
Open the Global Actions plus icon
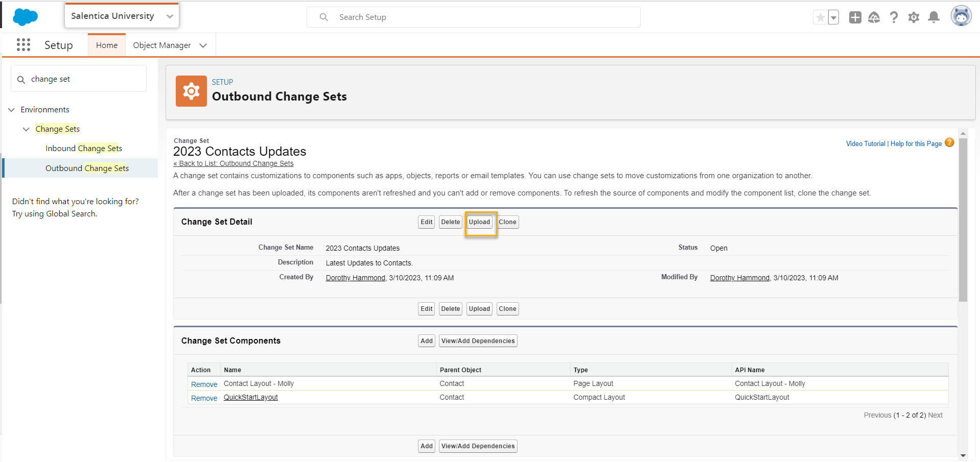point(855,17)
